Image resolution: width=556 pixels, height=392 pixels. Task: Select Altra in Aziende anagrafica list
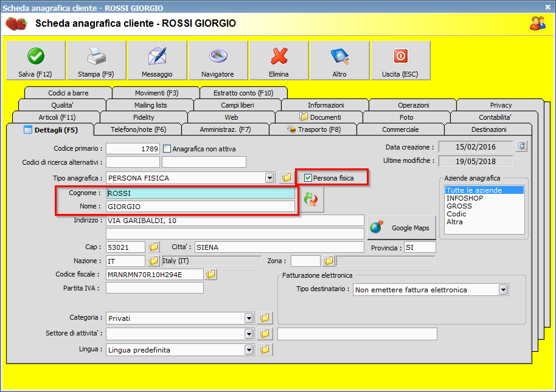point(484,222)
